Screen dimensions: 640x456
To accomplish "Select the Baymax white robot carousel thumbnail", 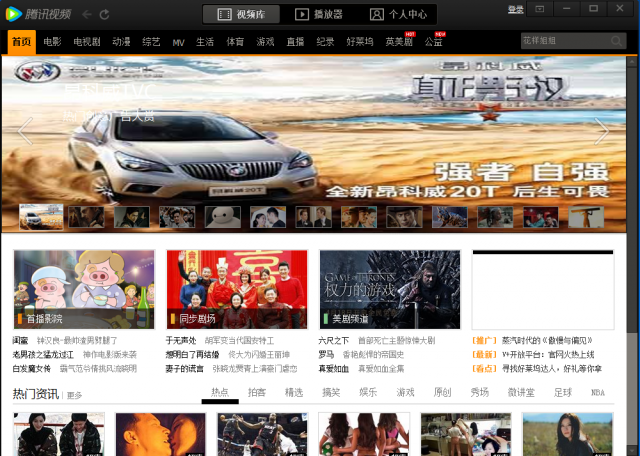I will [x=222, y=217].
